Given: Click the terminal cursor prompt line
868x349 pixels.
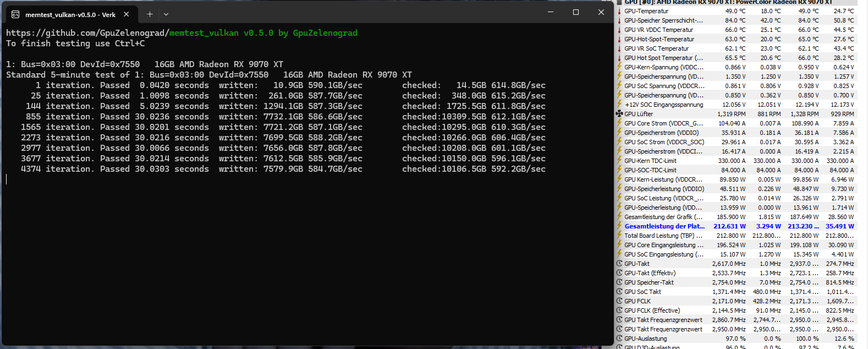Looking at the screenshot, I should click(7, 179).
